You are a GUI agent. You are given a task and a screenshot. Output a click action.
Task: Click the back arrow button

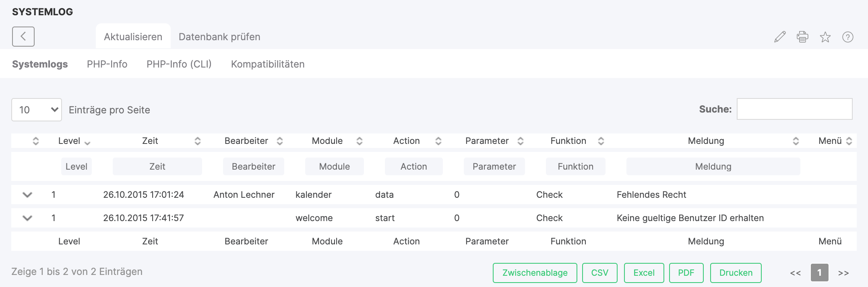coord(23,37)
